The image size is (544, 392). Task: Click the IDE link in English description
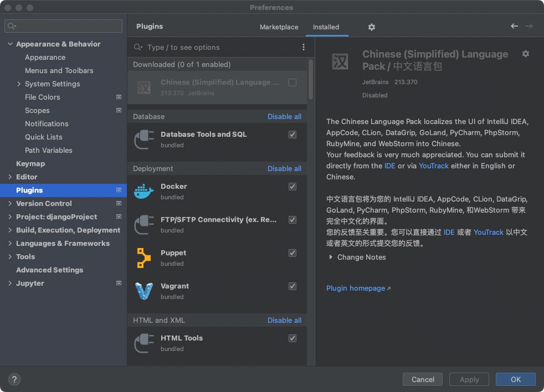[389, 166]
